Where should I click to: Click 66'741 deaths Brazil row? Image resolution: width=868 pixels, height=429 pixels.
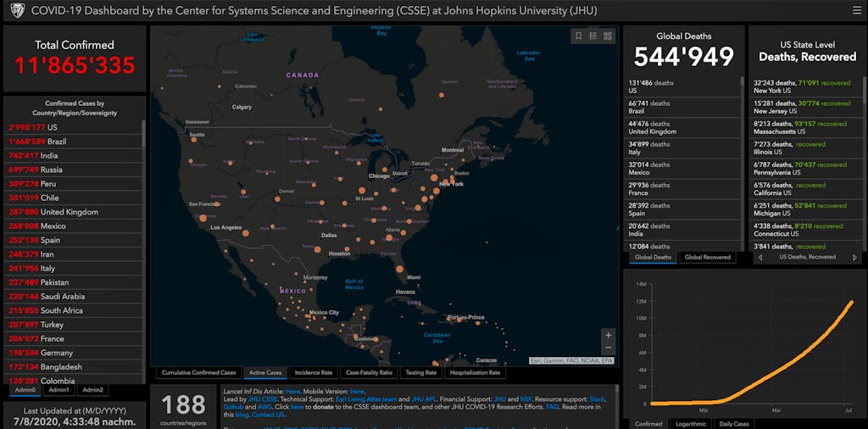[x=682, y=108]
